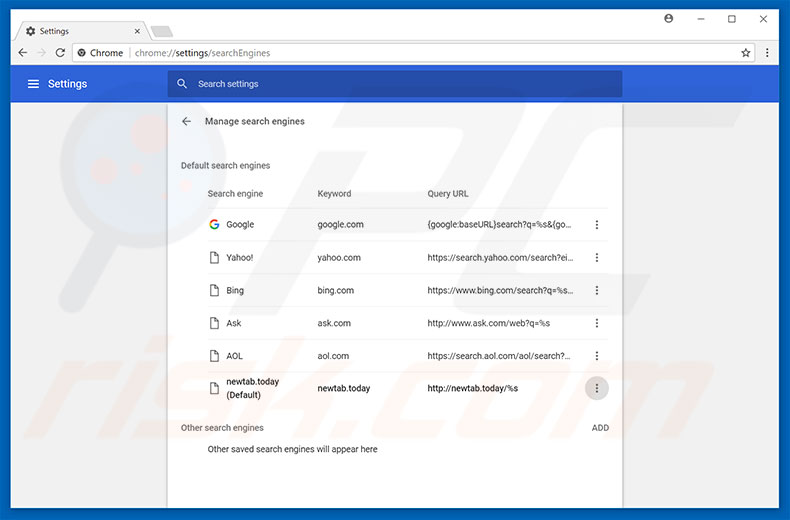Reload the page with the refresh icon

pyautogui.click(x=60, y=52)
